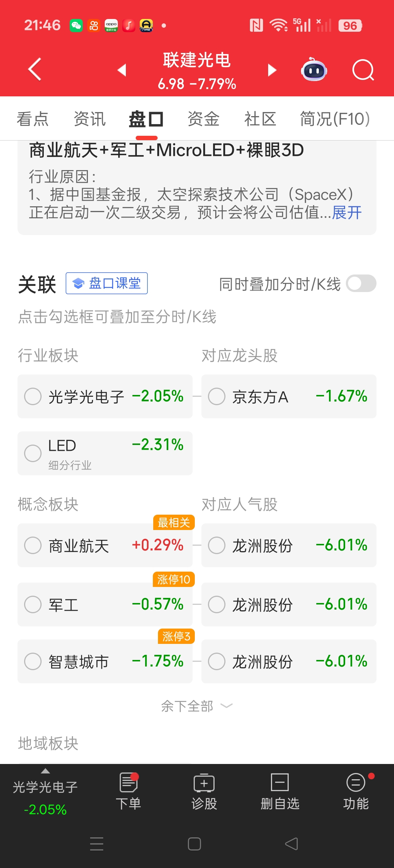Screen dimensions: 394x868
Task: Go to next stock with right triangle
Action: point(272,70)
